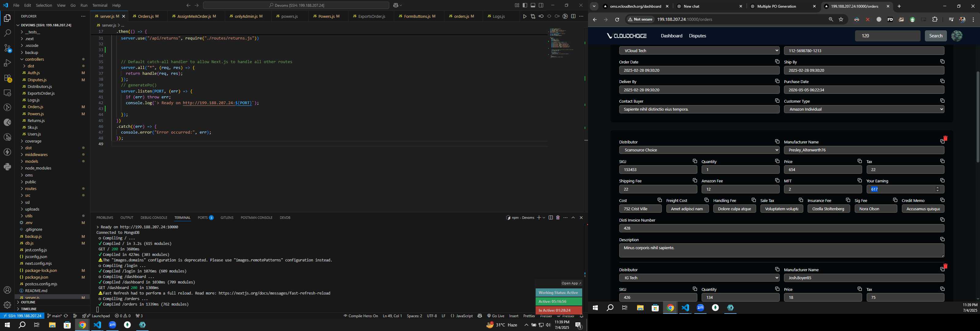
Task: Click the main* branch in the status bar
Action: point(54,316)
